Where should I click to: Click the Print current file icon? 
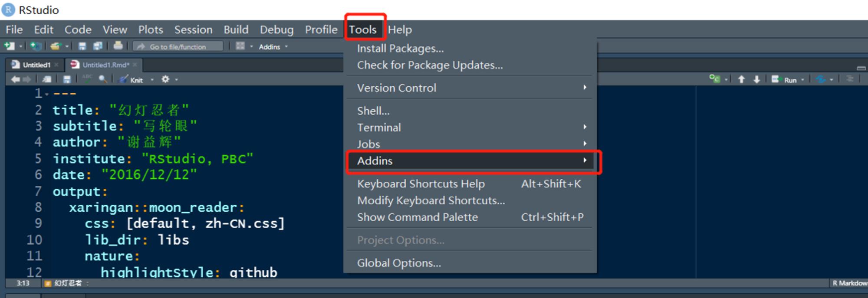118,46
